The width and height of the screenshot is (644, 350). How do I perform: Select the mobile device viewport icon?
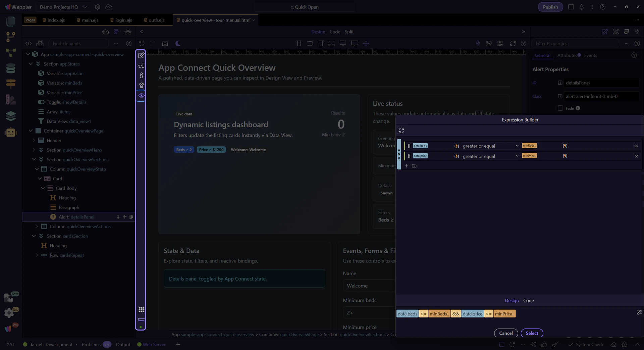[x=299, y=44]
